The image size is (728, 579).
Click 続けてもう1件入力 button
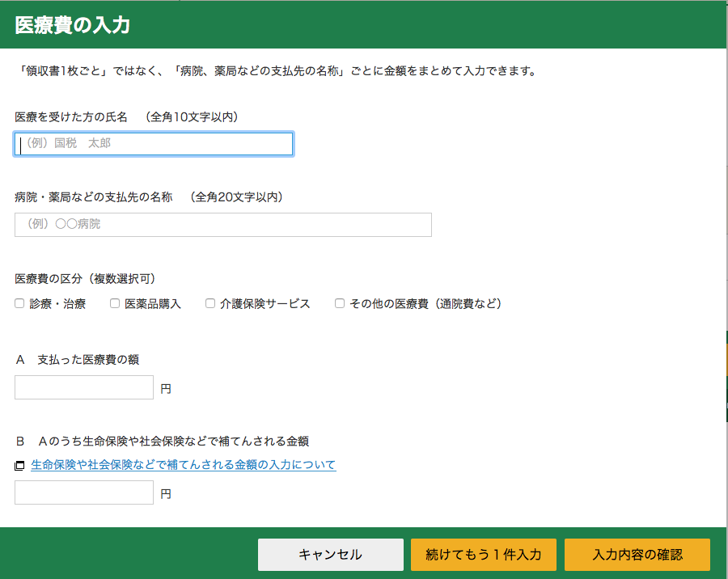pyautogui.click(x=484, y=555)
